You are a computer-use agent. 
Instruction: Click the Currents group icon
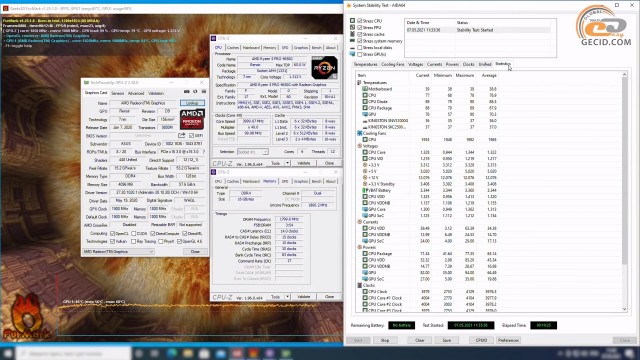click(x=360, y=222)
